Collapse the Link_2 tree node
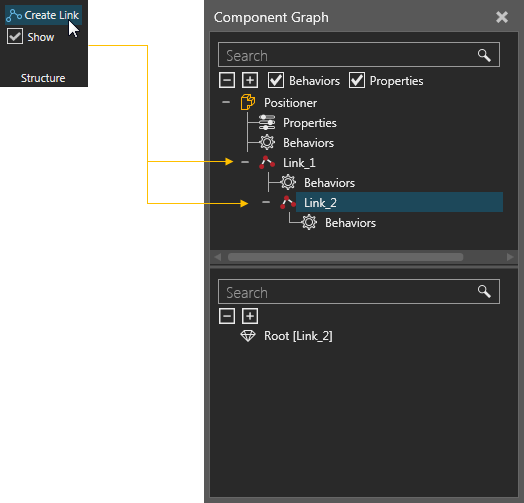 coord(266,202)
